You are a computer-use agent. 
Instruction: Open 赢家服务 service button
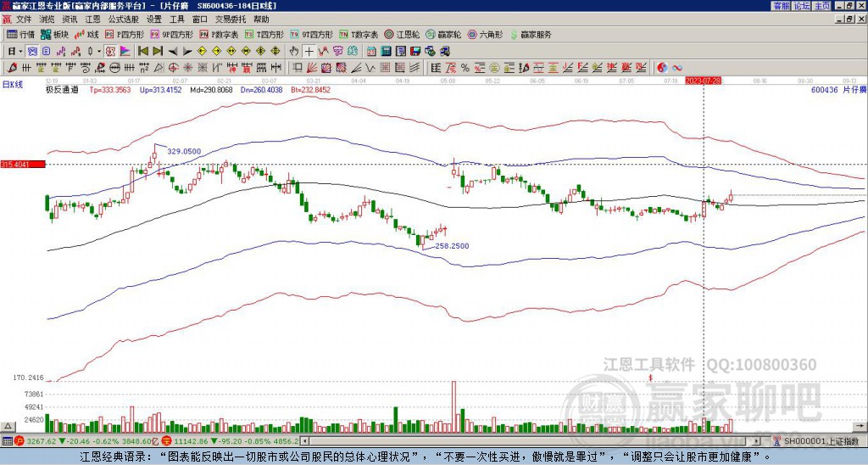[531, 34]
